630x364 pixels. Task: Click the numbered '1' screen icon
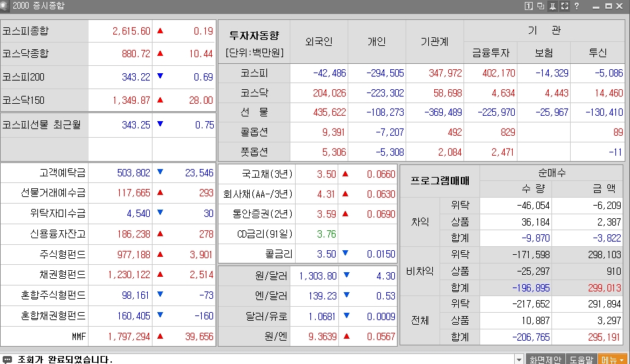(528, 6)
